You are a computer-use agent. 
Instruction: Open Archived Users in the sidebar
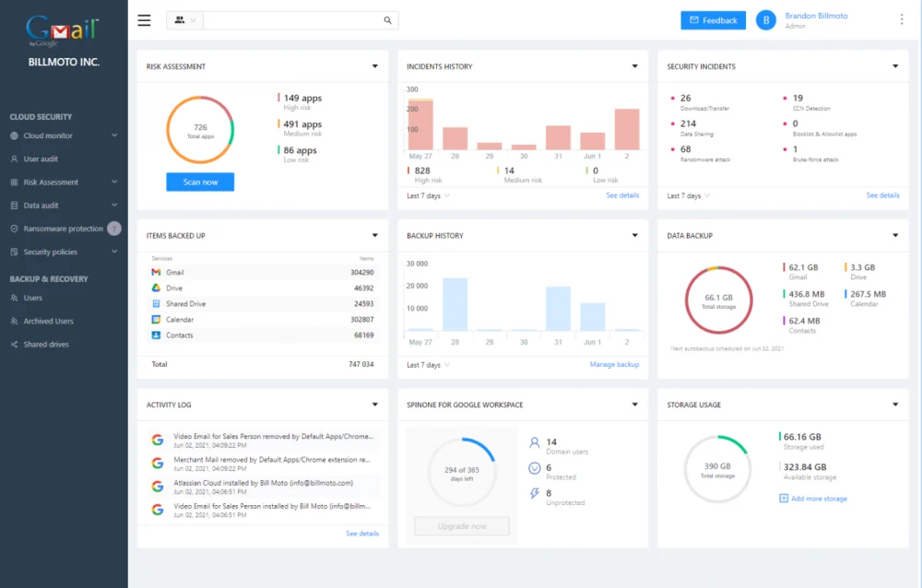pyautogui.click(x=48, y=322)
